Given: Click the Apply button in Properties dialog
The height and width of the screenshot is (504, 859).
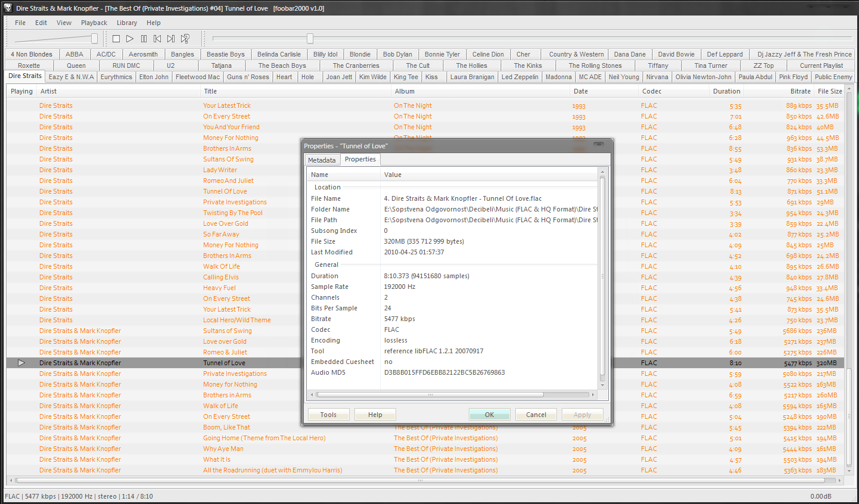Looking at the screenshot, I should pos(583,415).
